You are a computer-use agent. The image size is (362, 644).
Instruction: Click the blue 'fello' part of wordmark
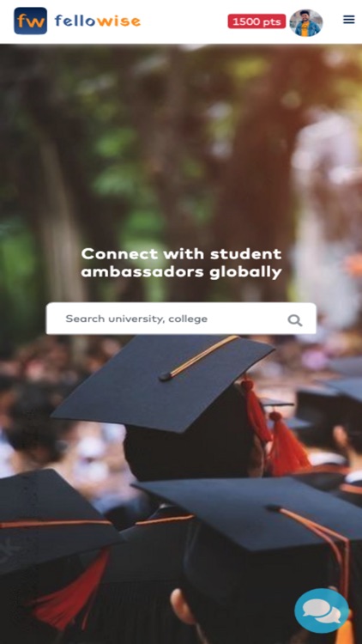(76, 21)
